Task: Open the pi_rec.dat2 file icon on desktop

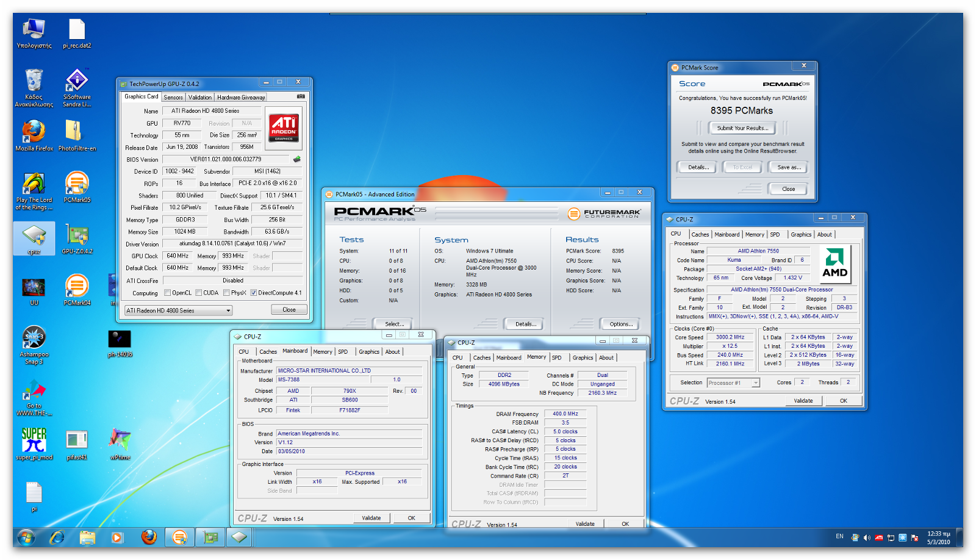Action: click(77, 34)
